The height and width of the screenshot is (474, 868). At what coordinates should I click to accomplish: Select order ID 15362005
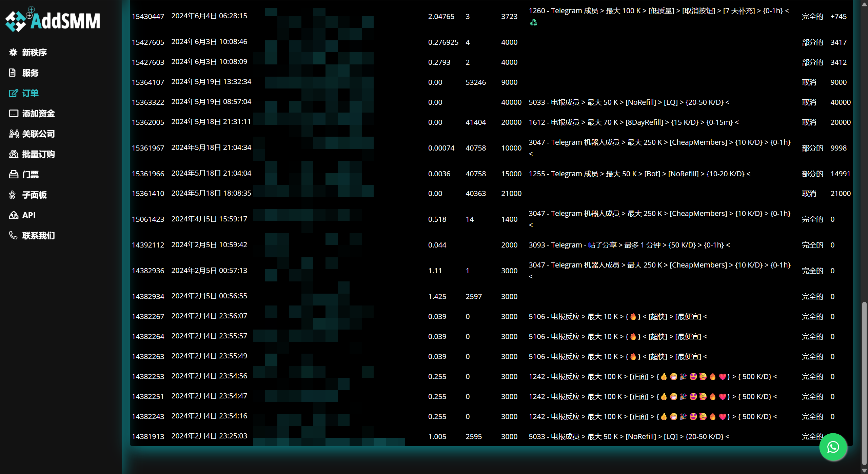point(148,122)
